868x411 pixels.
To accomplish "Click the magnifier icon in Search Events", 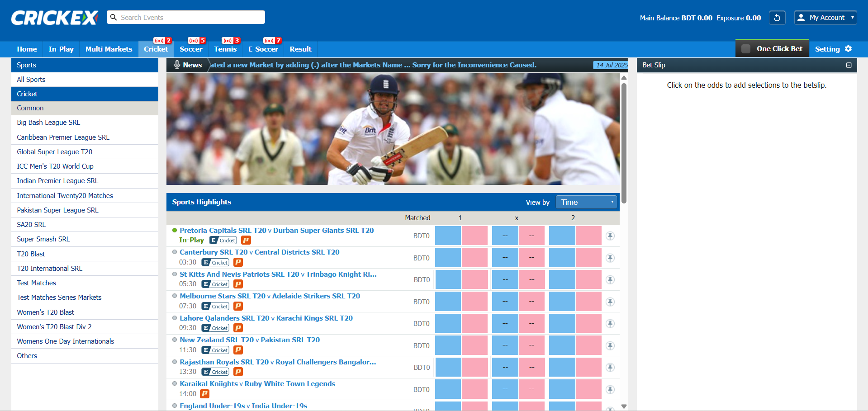I will 113,17.
